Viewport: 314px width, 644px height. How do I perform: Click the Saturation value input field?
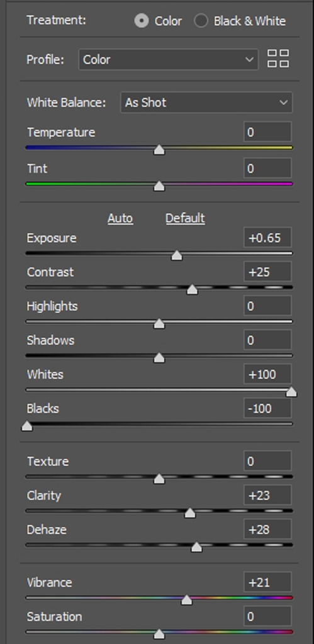(267, 616)
